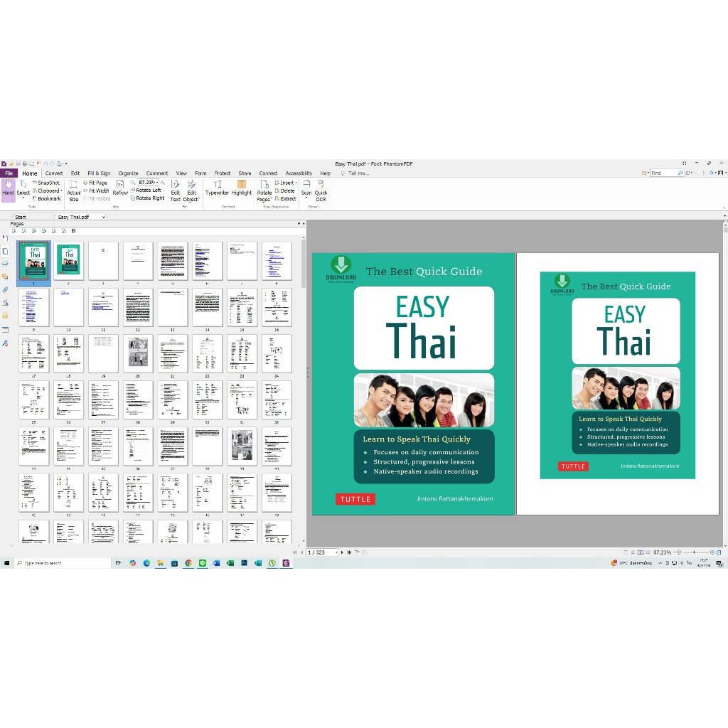Image resolution: width=728 pixels, height=728 pixels.
Task: Select page 39 thumbnail
Action: tap(242, 446)
